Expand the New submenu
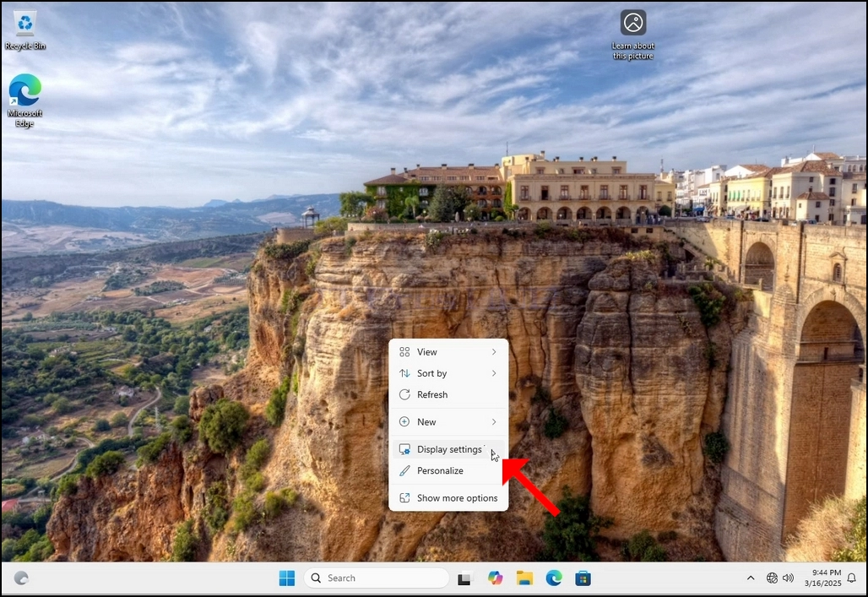The image size is (868, 597). click(x=448, y=422)
